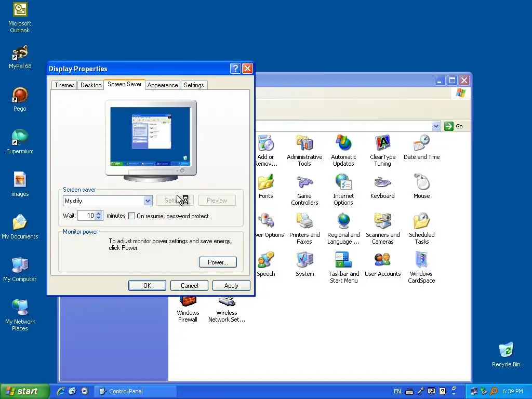The height and width of the screenshot is (399, 532).
Task: Open the Speech applet
Action: tap(265, 264)
